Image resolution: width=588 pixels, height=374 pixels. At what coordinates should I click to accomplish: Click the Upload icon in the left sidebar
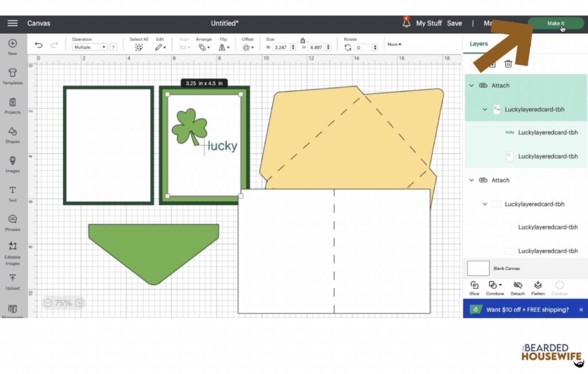pyautogui.click(x=12, y=280)
